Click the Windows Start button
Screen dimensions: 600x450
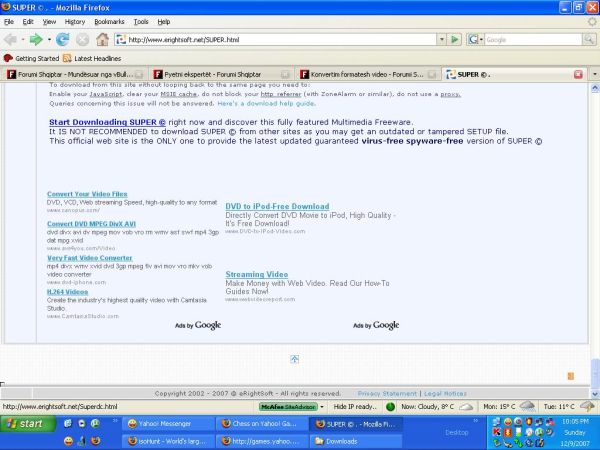tap(28, 424)
